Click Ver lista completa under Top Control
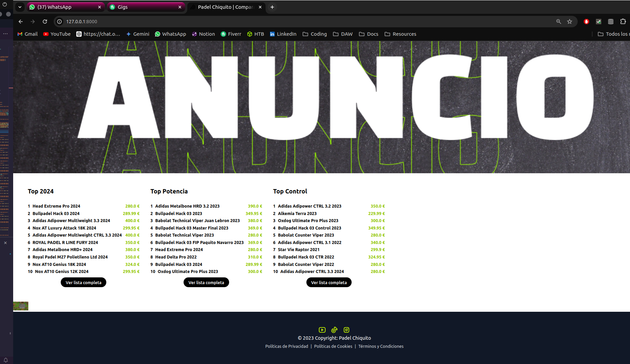Viewport: 630px width, 364px height. pyautogui.click(x=329, y=282)
